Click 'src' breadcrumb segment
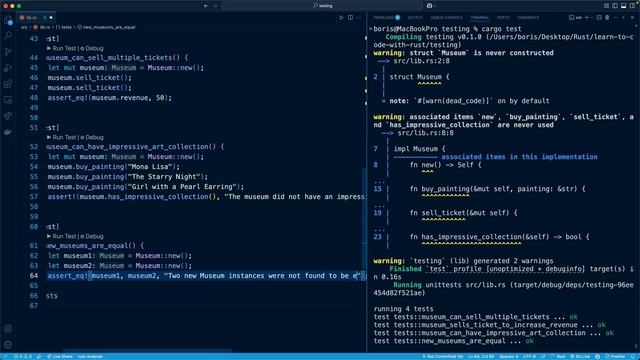Viewport: 640px width, 360px height. tap(24, 27)
